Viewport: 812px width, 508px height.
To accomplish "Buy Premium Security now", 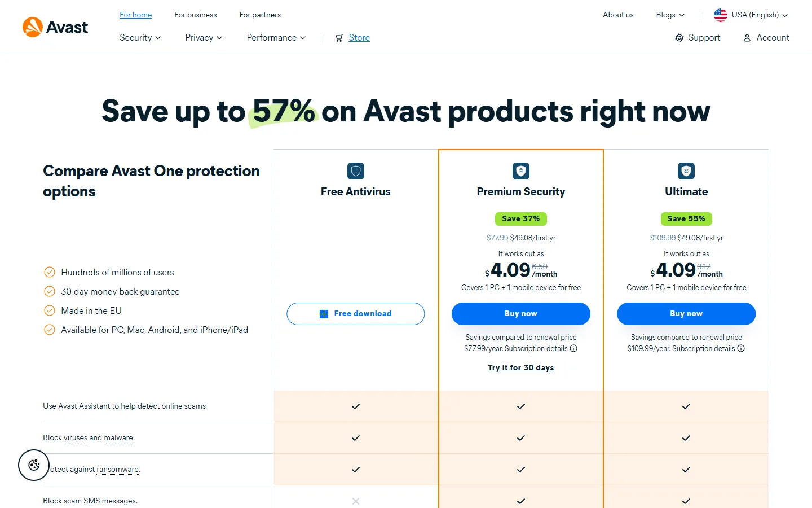I will click(521, 314).
